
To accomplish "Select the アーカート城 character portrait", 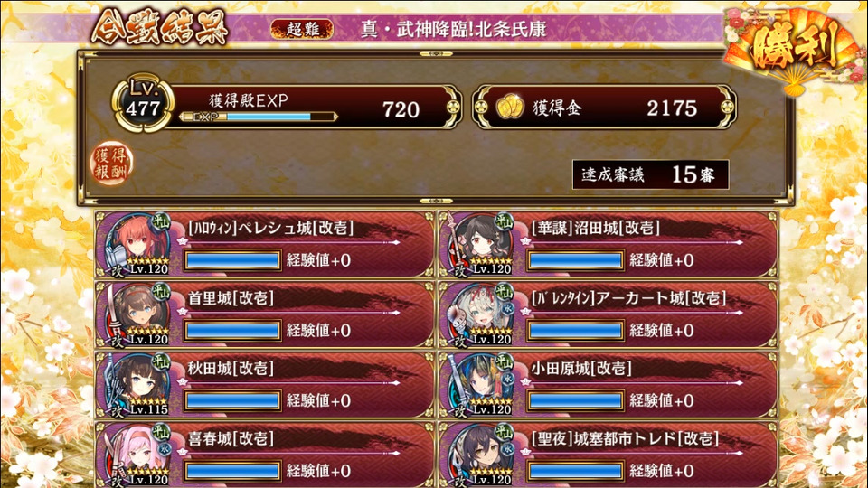I will click(x=480, y=314).
